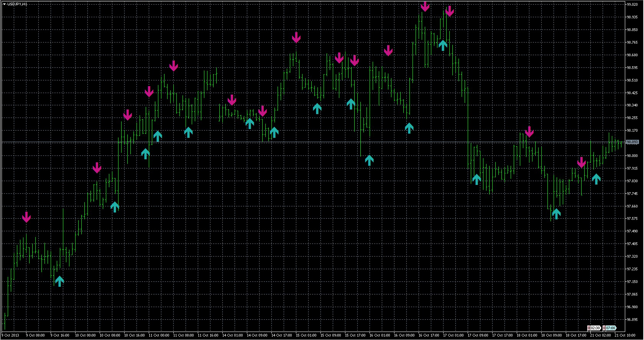Click the 21 Oct 02:00 time axis label
The height and width of the screenshot is (340, 644).
(600, 335)
